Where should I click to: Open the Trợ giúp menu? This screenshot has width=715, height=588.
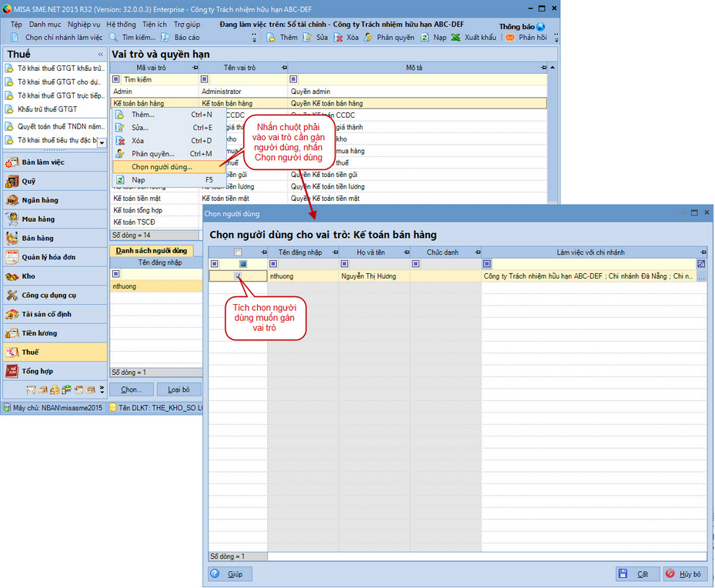187,24
